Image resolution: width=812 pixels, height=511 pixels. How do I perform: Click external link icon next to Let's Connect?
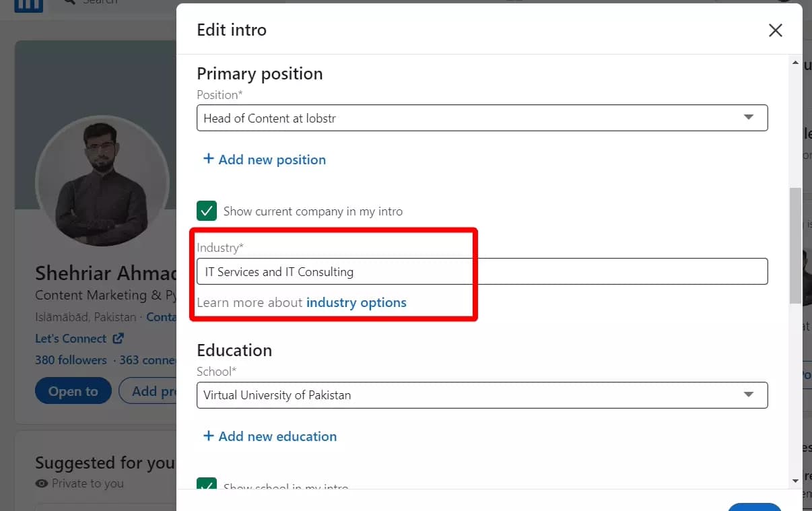pos(119,339)
